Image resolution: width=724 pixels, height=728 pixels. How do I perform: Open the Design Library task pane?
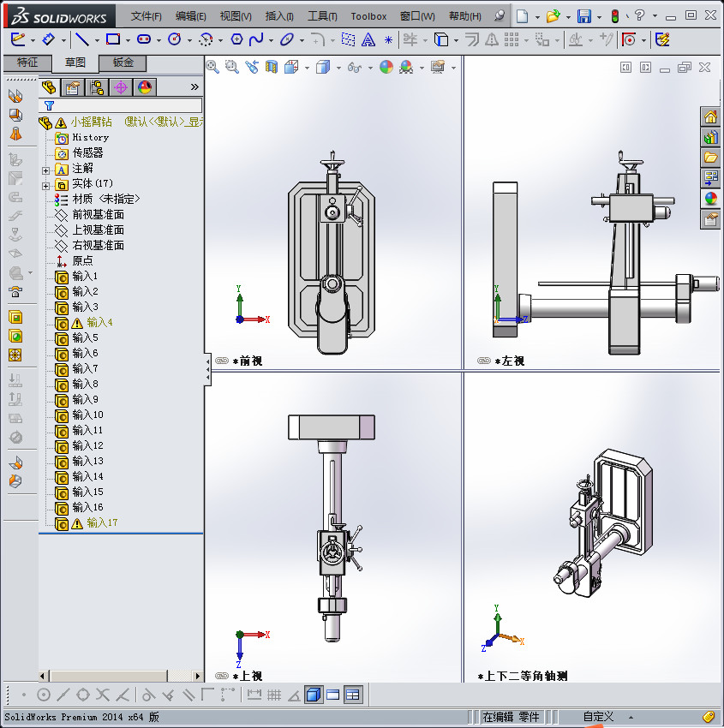(710, 137)
